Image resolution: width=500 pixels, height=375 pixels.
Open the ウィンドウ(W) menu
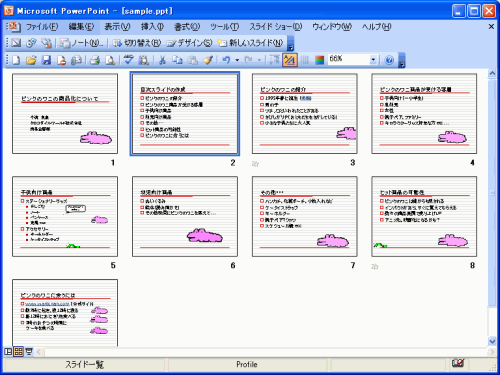click(332, 27)
